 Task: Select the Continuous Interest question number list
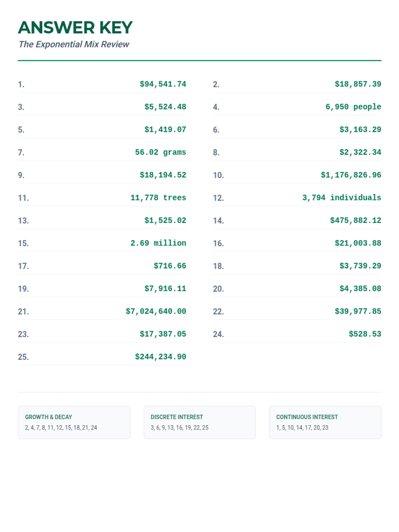pos(302,428)
